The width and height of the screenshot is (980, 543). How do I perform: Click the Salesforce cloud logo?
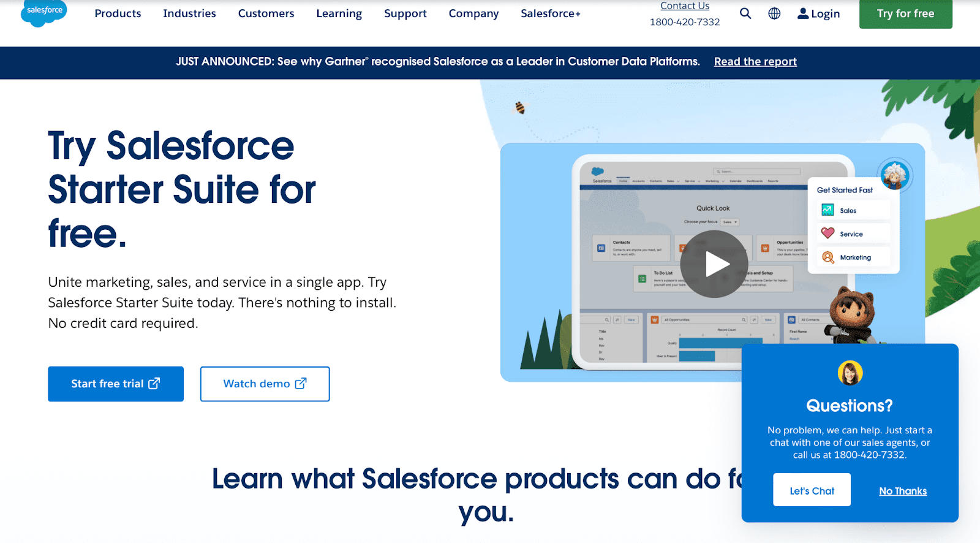coord(43,12)
